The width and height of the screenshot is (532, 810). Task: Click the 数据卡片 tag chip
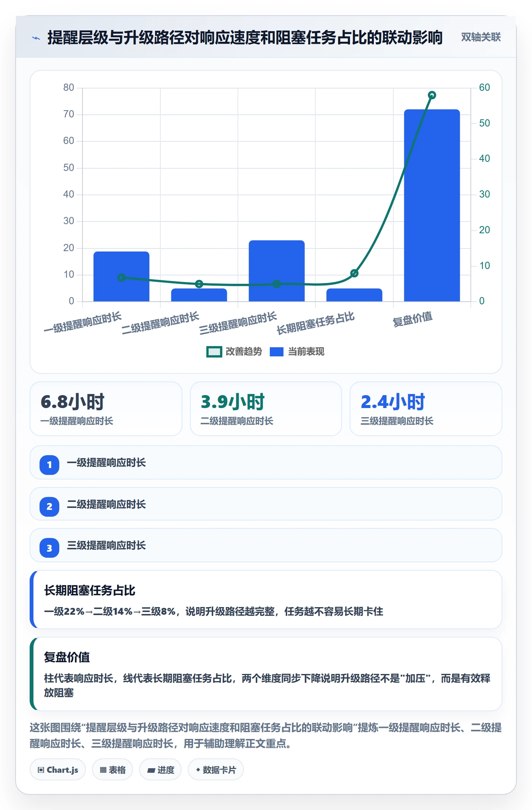click(x=216, y=770)
